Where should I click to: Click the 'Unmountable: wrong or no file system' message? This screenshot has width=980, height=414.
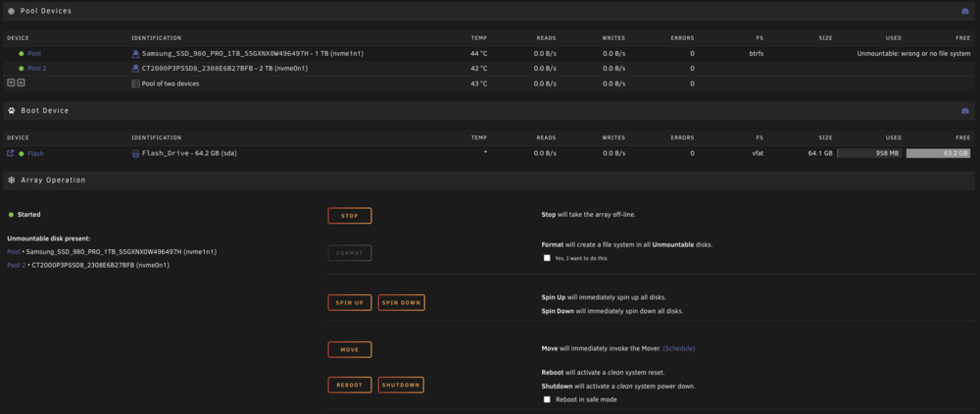pos(913,54)
